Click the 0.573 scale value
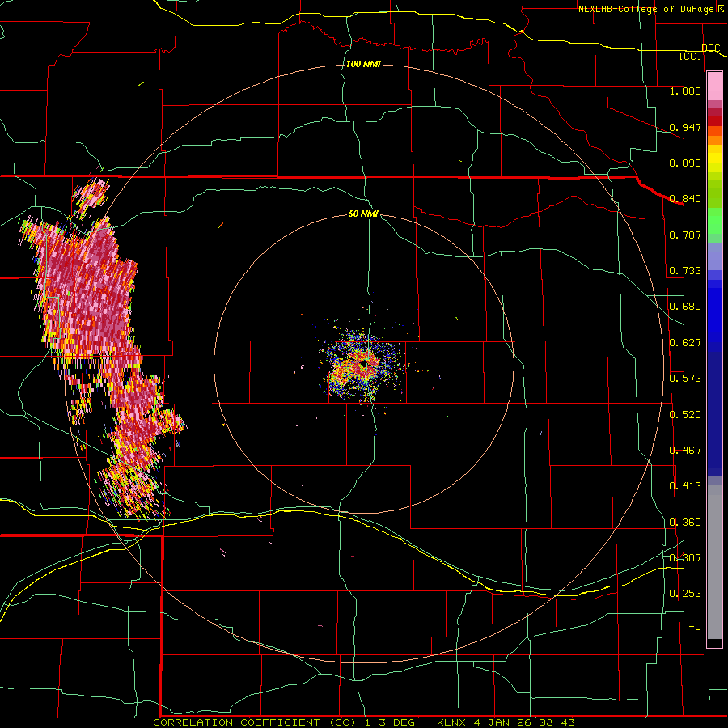Image resolution: width=728 pixels, height=728 pixels. [685, 379]
